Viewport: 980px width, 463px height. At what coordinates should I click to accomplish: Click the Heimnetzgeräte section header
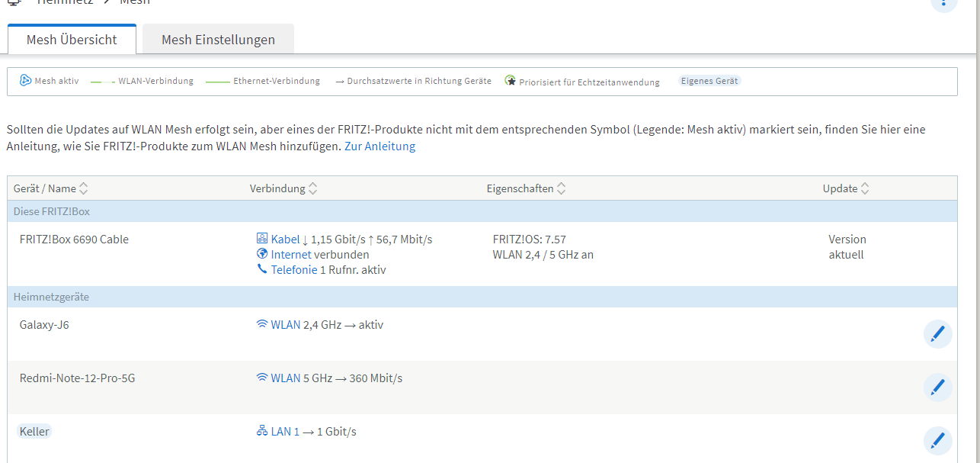[x=482, y=297]
